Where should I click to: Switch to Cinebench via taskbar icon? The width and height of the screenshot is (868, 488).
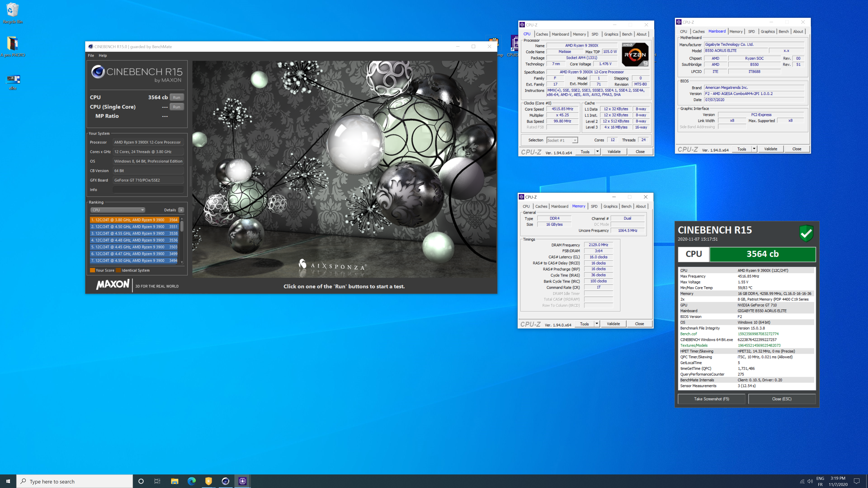click(225, 481)
